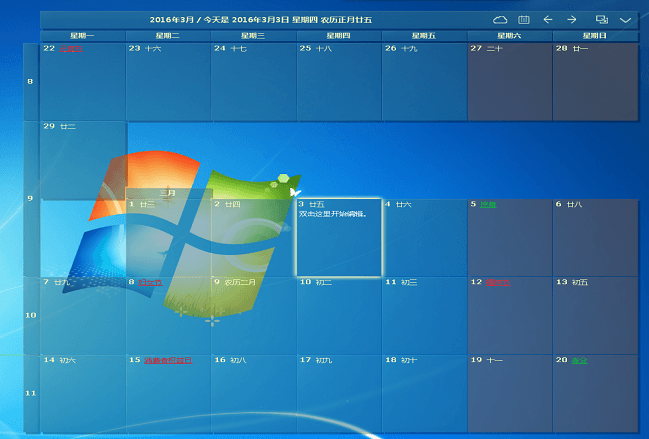Select day 27 二十 cell
Viewport: 649px width, 439px height.
tap(510, 82)
